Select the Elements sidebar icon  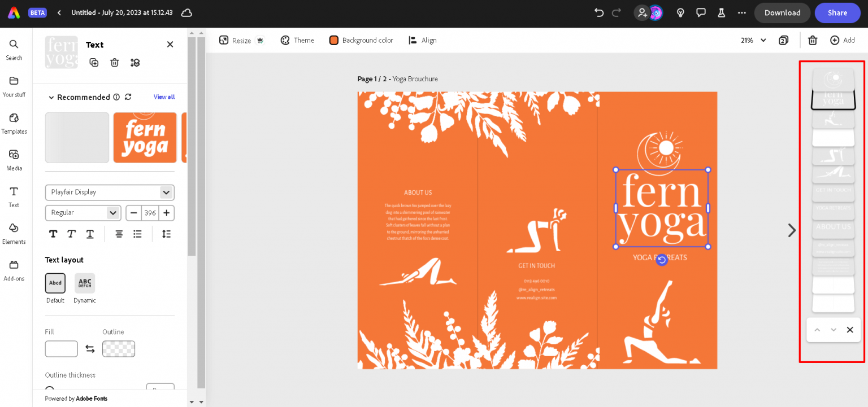click(x=14, y=233)
